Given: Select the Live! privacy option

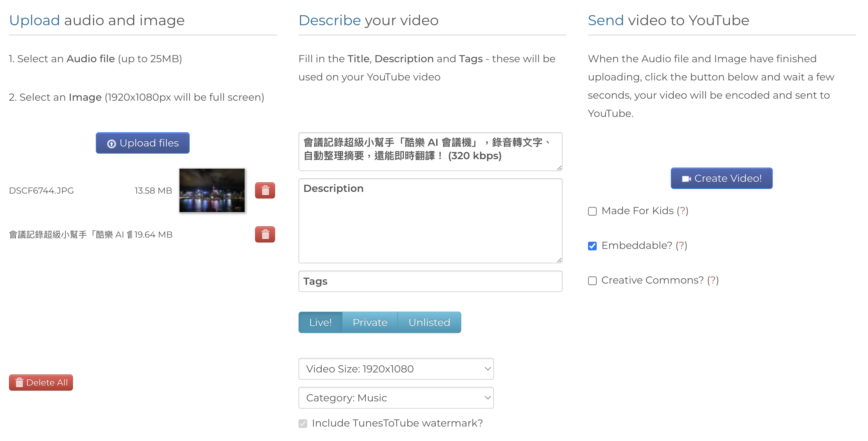Looking at the screenshot, I should pos(320,322).
